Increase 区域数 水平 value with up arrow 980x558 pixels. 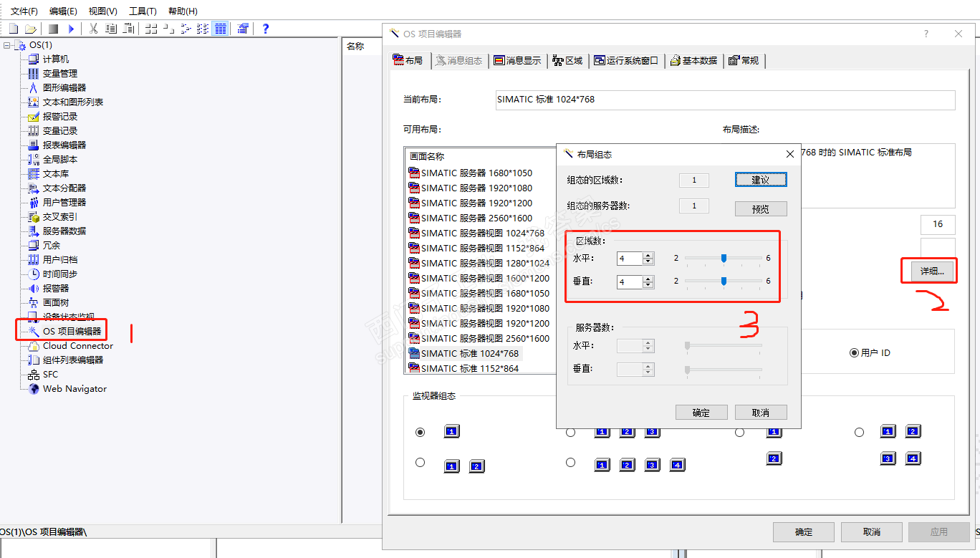[x=648, y=256]
